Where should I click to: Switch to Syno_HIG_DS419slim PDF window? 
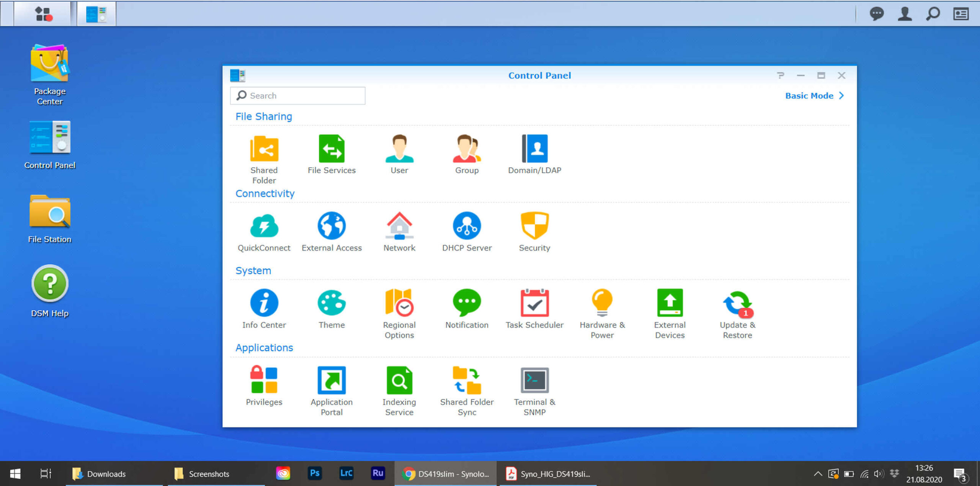pyautogui.click(x=548, y=473)
